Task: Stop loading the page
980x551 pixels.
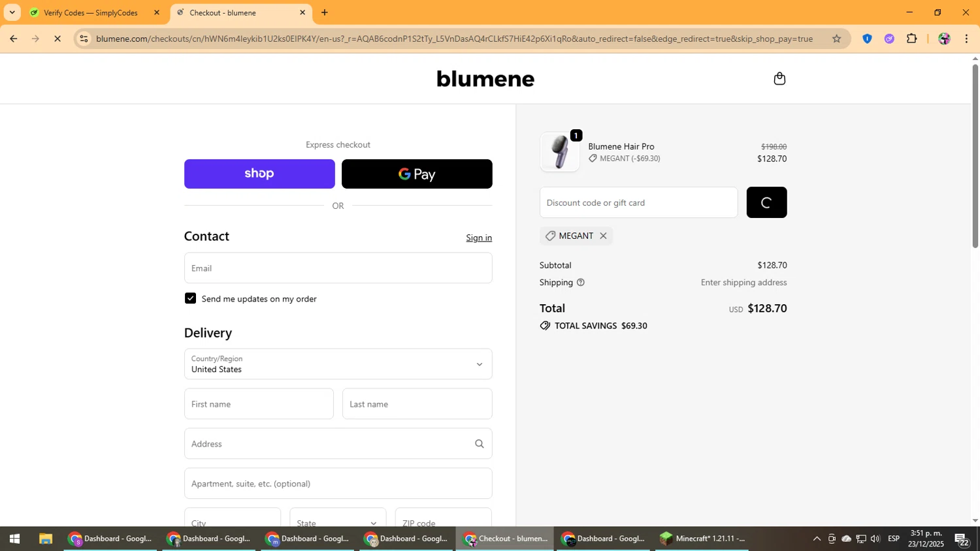Action: (57, 39)
